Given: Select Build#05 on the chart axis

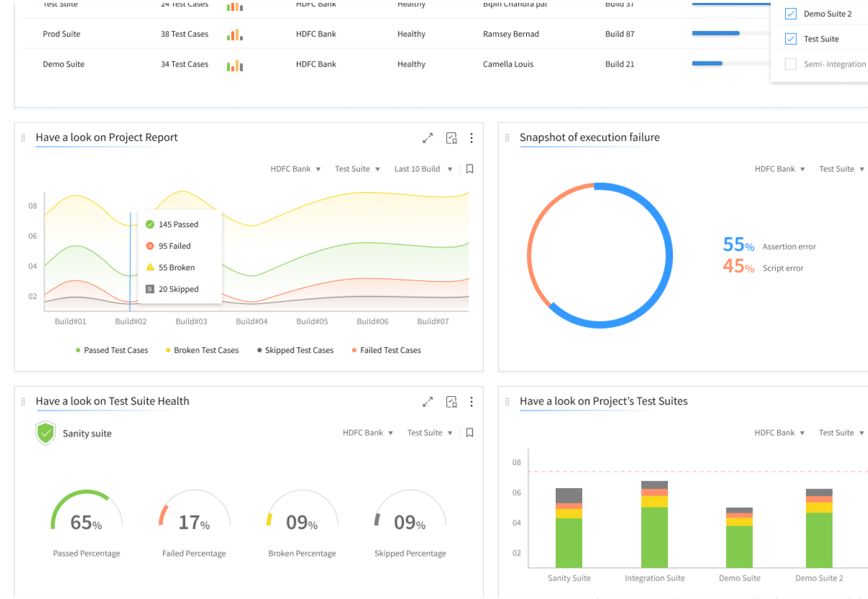Looking at the screenshot, I should coord(312,322).
